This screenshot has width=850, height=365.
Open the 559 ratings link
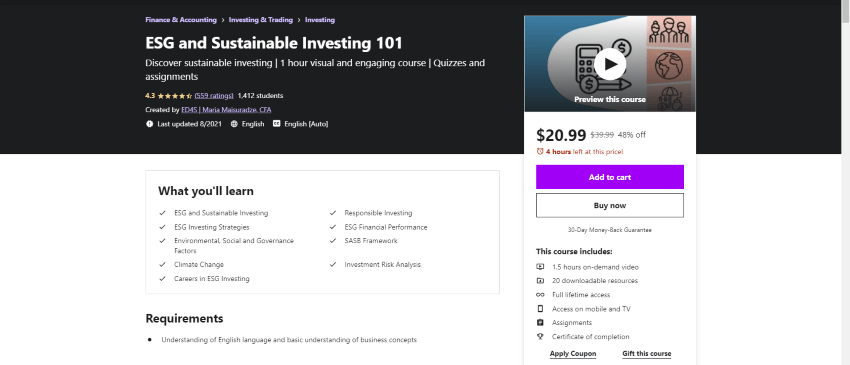[214, 95]
